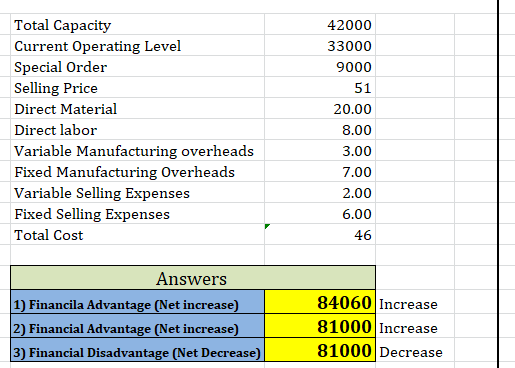Viewport: 515px width, 368px height.
Task: Click the 7.00 fixed overhead value
Action: (x=320, y=171)
